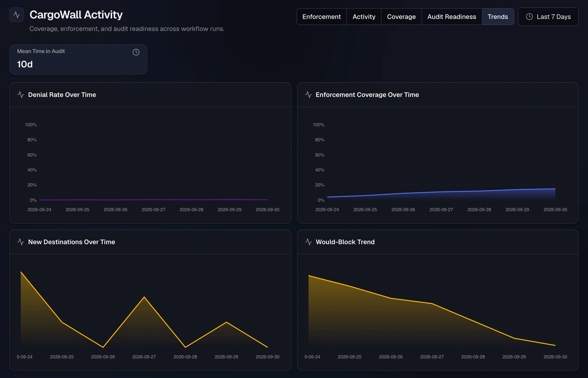Viewport: 588px width, 378px height.
Task: Open the Coverage tab
Action: click(401, 17)
